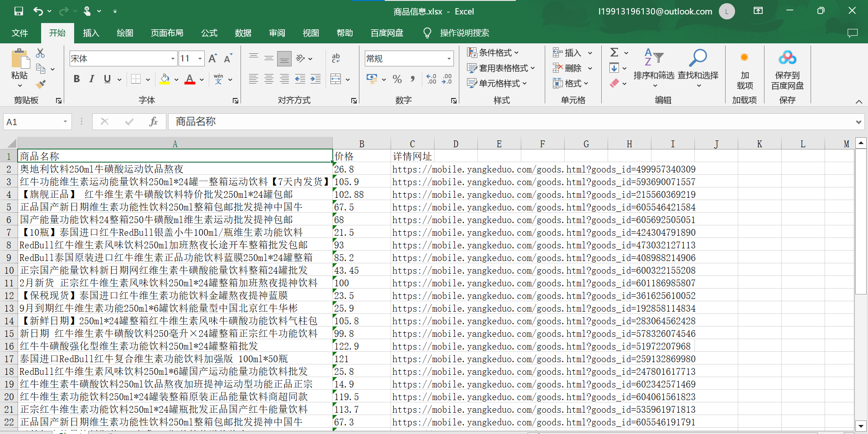Align text left in cells
The width and height of the screenshot is (868, 434).
click(x=254, y=79)
